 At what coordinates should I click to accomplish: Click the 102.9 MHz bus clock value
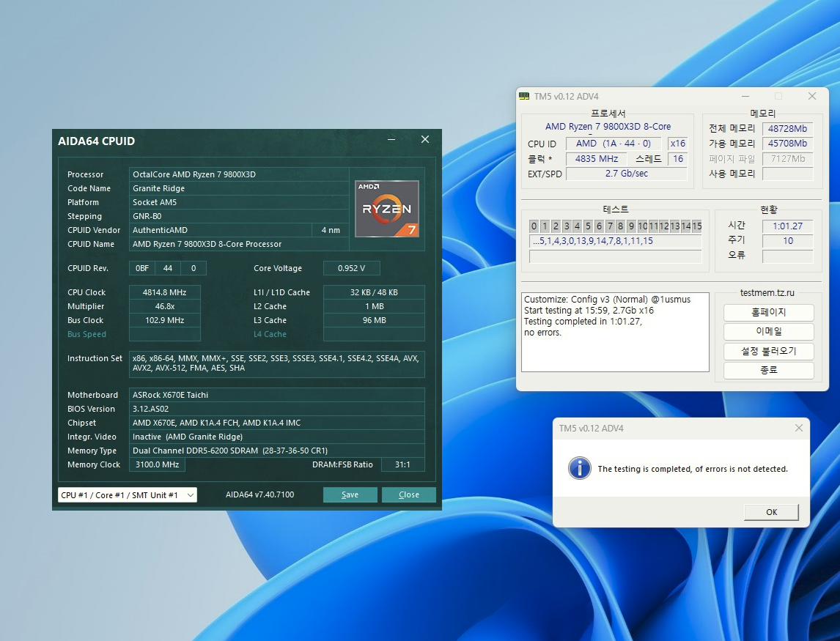pyautogui.click(x=164, y=320)
